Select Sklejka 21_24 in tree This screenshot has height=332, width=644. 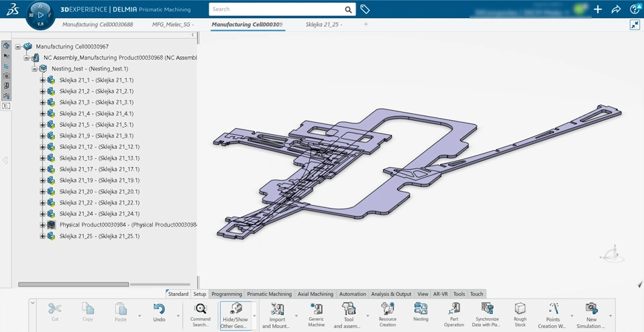99,214
